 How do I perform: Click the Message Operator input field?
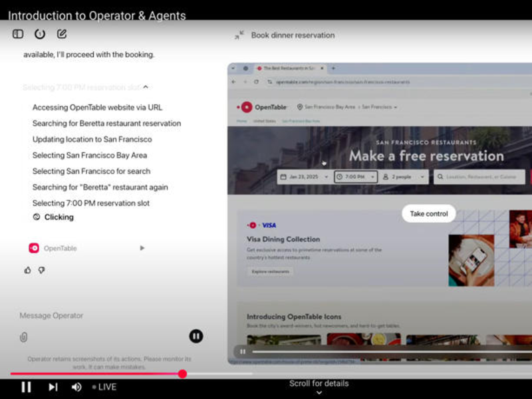tap(100, 316)
